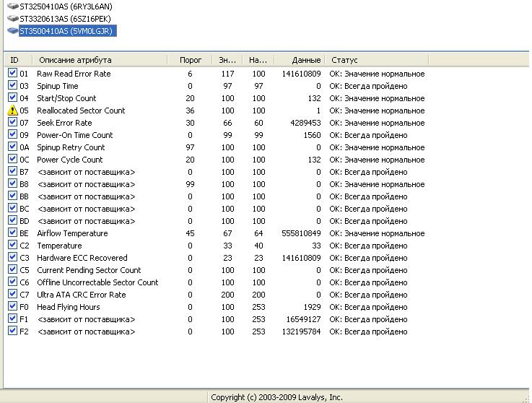Sort by Данные column header
This screenshot has height=403, width=532.
point(300,60)
